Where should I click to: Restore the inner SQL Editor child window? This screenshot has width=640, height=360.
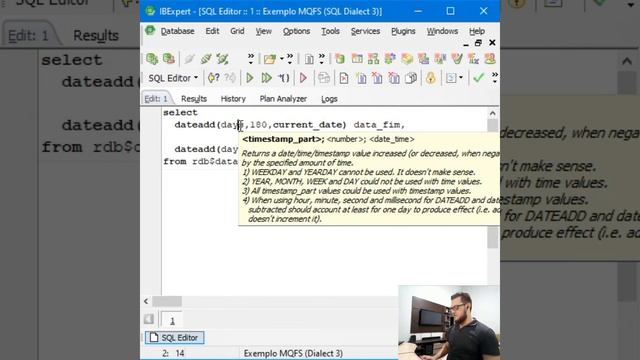(x=478, y=43)
